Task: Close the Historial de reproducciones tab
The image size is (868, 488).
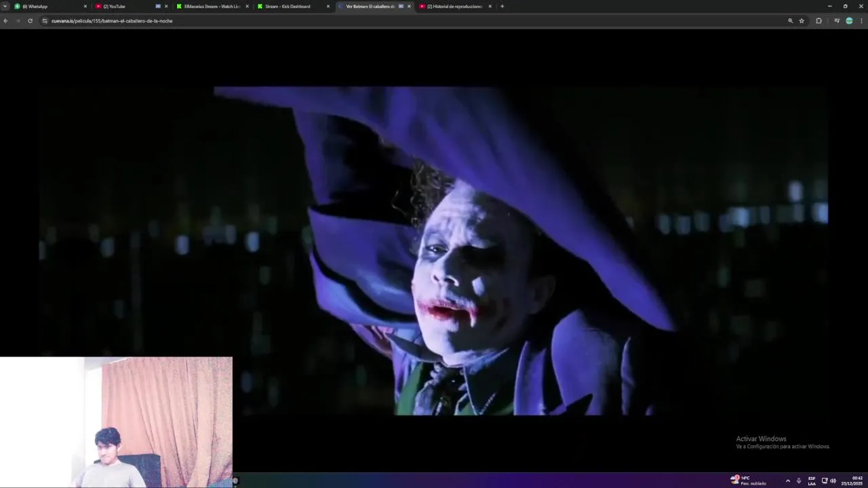Action: [490, 6]
